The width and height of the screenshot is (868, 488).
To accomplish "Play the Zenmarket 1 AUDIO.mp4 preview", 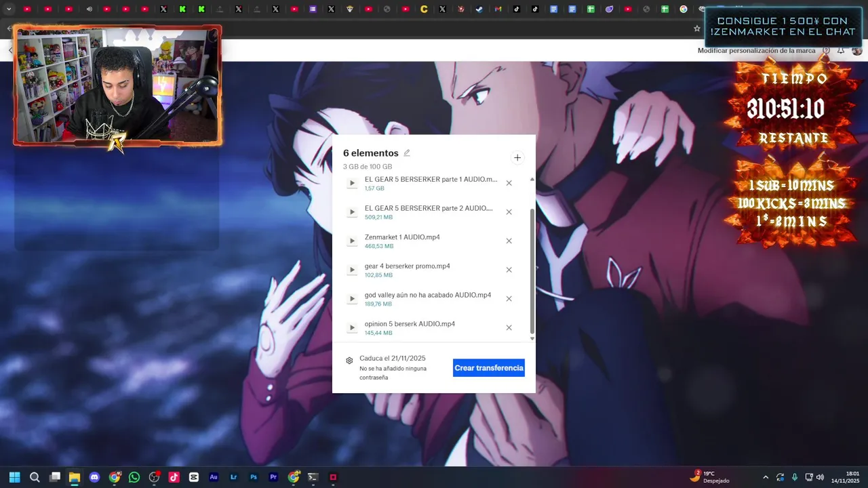I will [352, 241].
